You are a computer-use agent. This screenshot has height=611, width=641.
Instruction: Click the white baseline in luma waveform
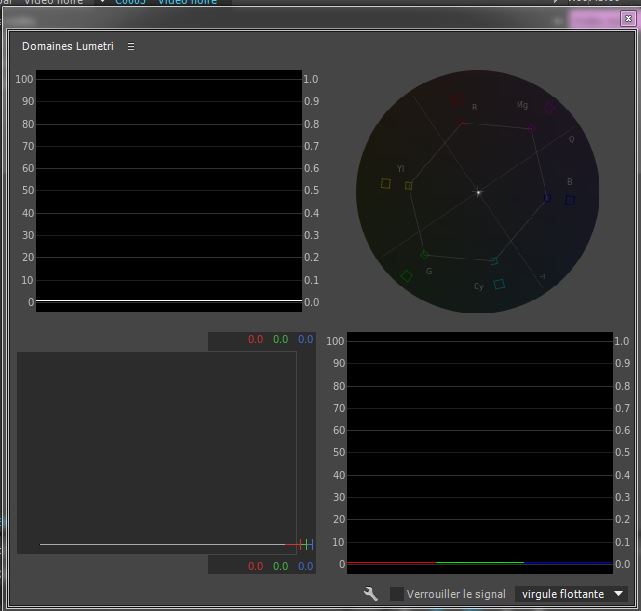168,300
